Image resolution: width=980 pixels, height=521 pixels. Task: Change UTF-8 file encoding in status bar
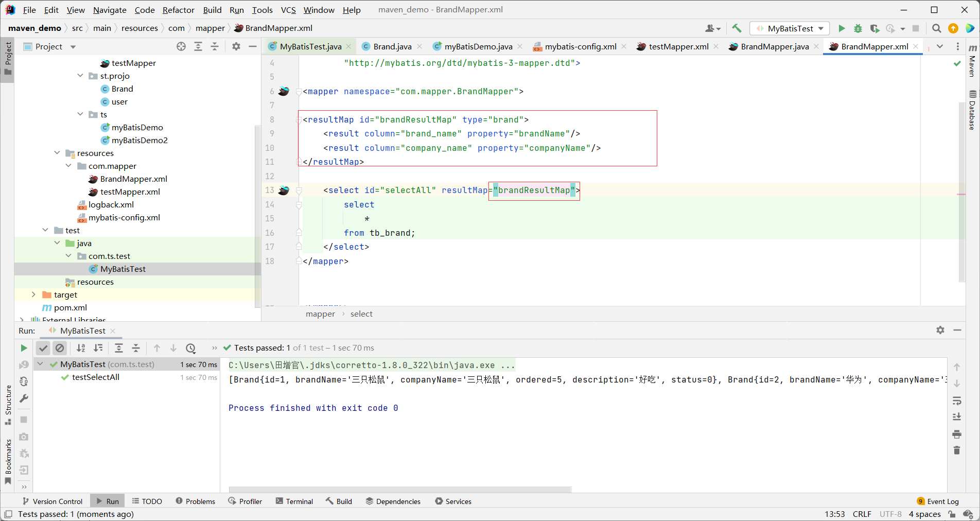pyautogui.click(x=890, y=514)
